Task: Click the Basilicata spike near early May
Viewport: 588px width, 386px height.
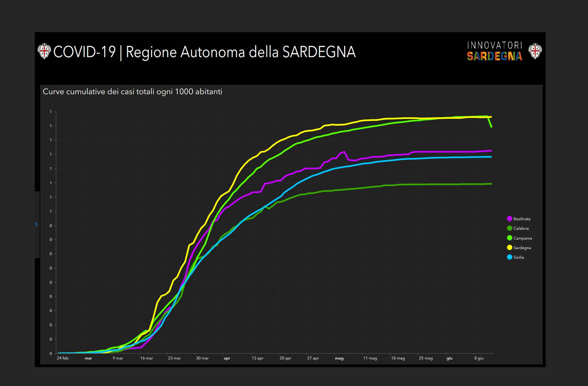Action: coord(344,152)
